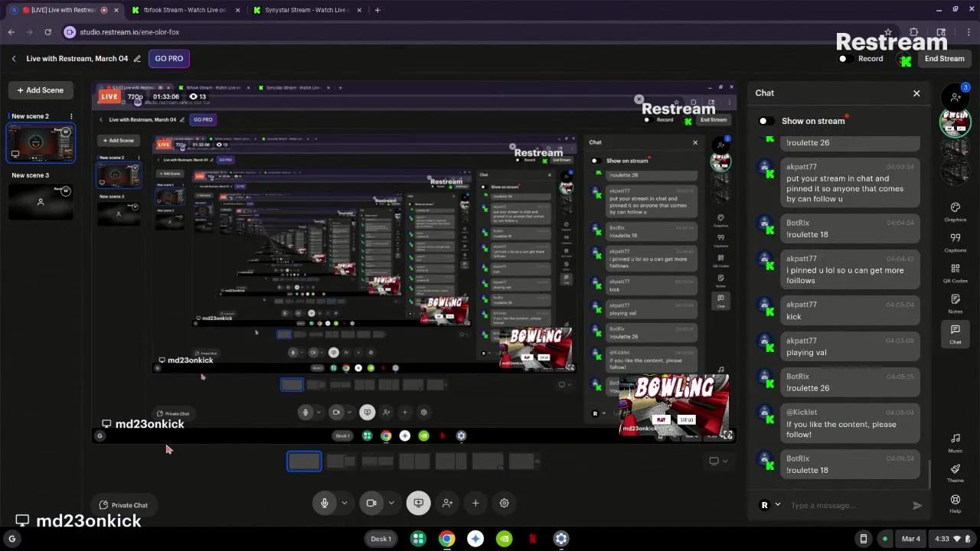Bookmark this page with star icon
This screenshot has height=551, width=980.
(x=887, y=32)
